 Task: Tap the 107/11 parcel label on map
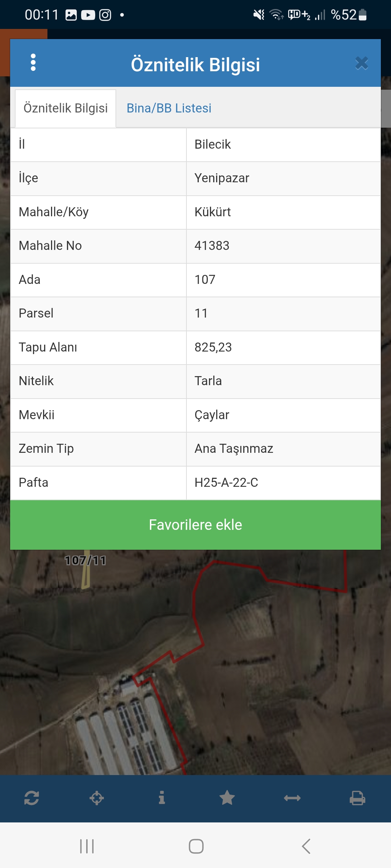click(x=85, y=561)
